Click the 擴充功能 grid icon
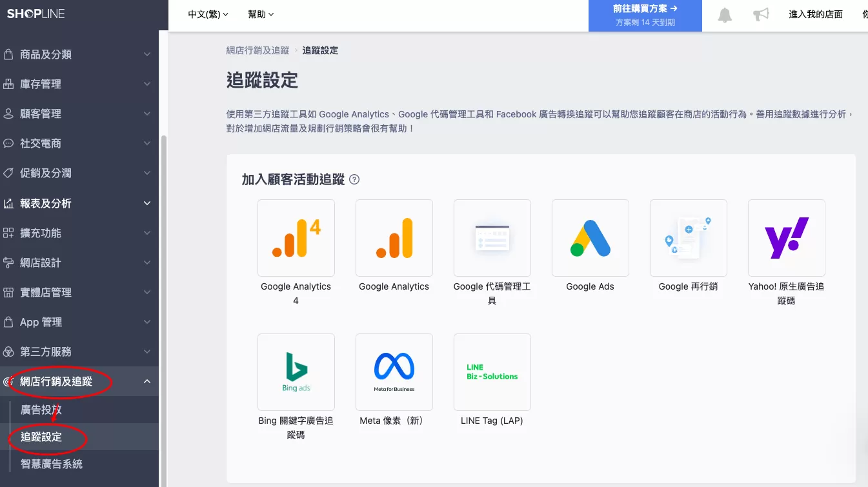Image resolution: width=868 pixels, height=487 pixels. click(8, 233)
